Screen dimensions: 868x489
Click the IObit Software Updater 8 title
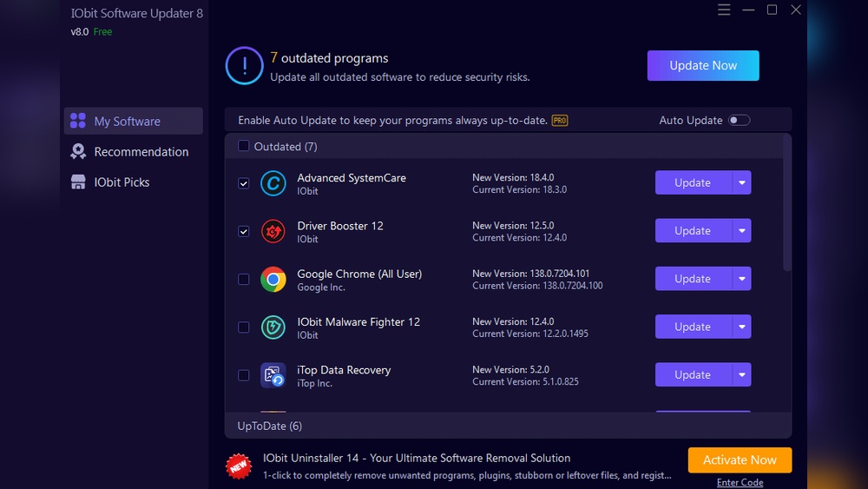coord(137,13)
